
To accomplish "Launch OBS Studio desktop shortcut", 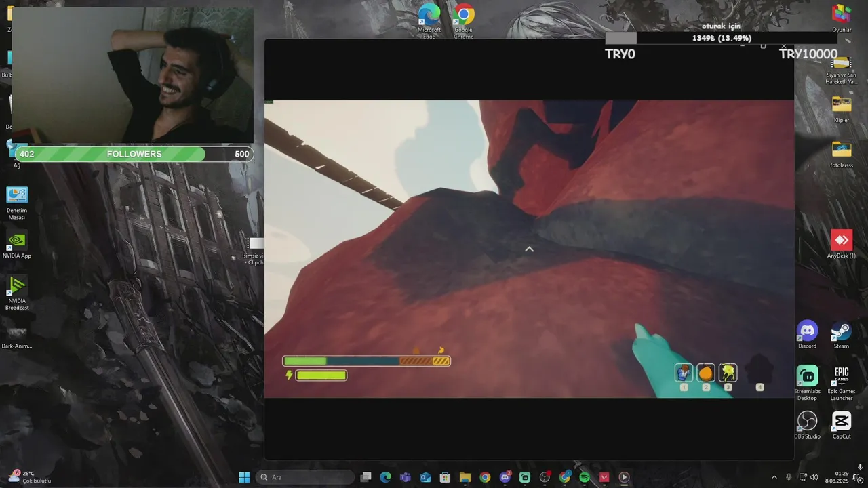I will [807, 425].
